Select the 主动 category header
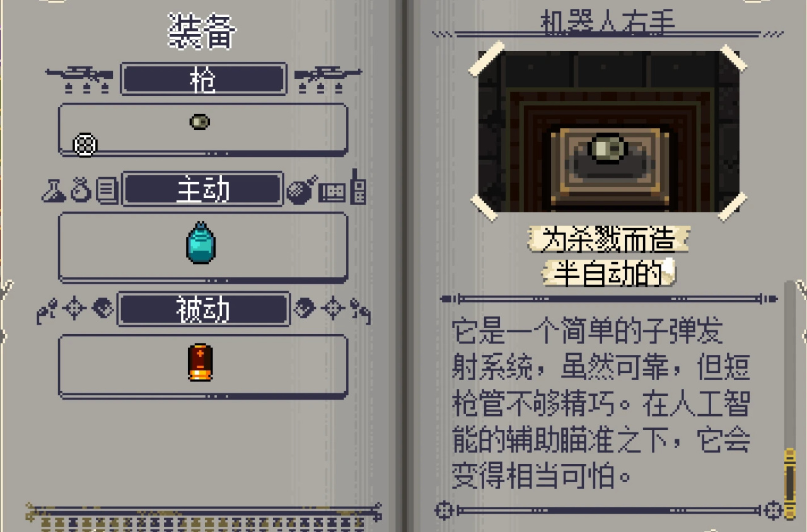The height and width of the screenshot is (532, 807). [202, 189]
